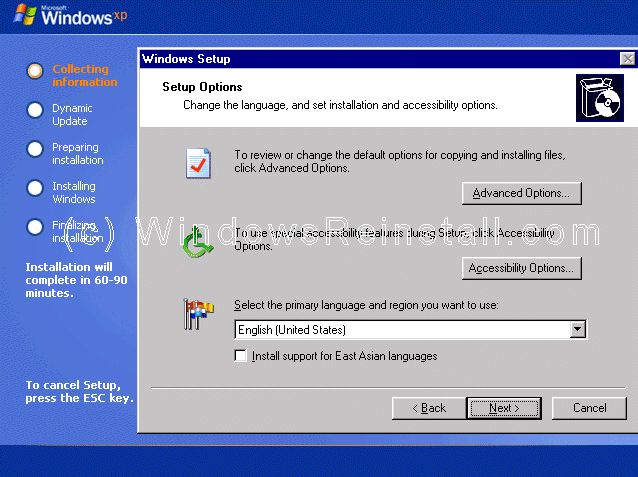Open Advanced Options

coord(521,193)
